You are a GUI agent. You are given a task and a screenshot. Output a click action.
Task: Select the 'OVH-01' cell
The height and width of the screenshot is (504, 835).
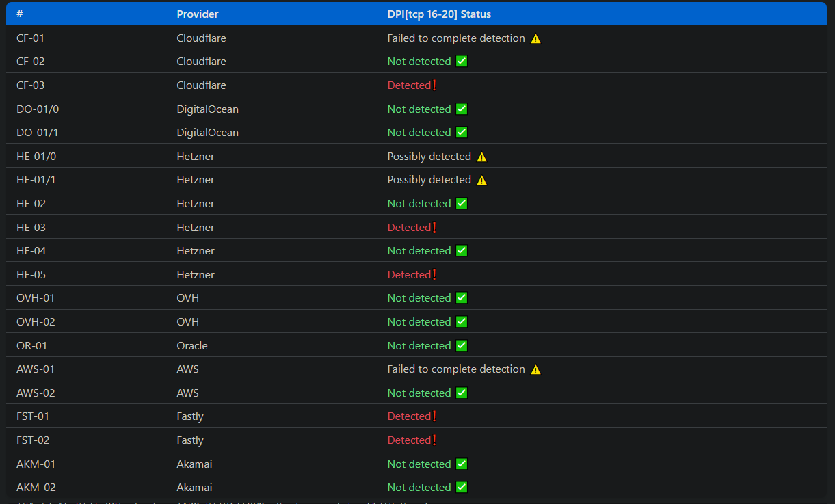pyautogui.click(x=36, y=297)
